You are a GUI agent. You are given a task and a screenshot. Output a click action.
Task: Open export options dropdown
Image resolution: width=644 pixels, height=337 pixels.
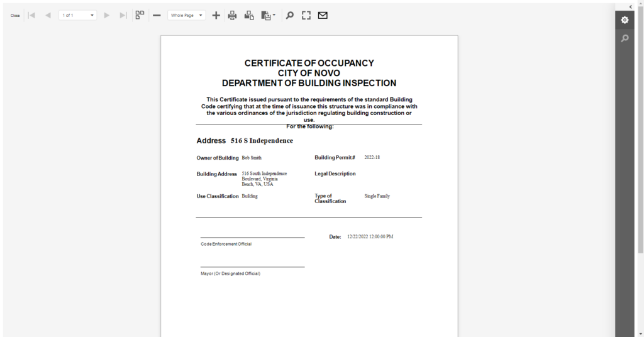pyautogui.click(x=268, y=16)
